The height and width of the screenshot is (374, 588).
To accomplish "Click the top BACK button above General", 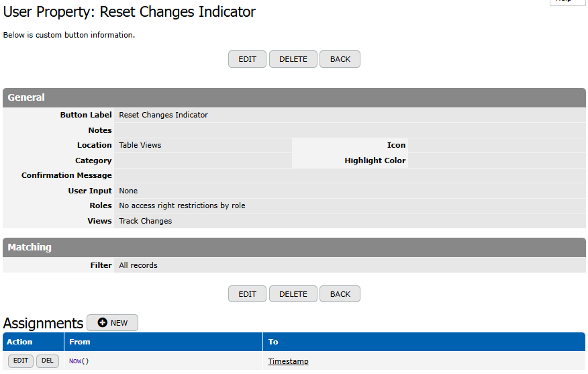I will [340, 59].
